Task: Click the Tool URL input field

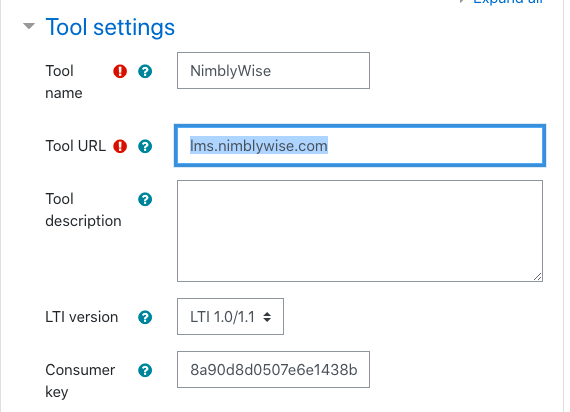Action: [x=360, y=146]
